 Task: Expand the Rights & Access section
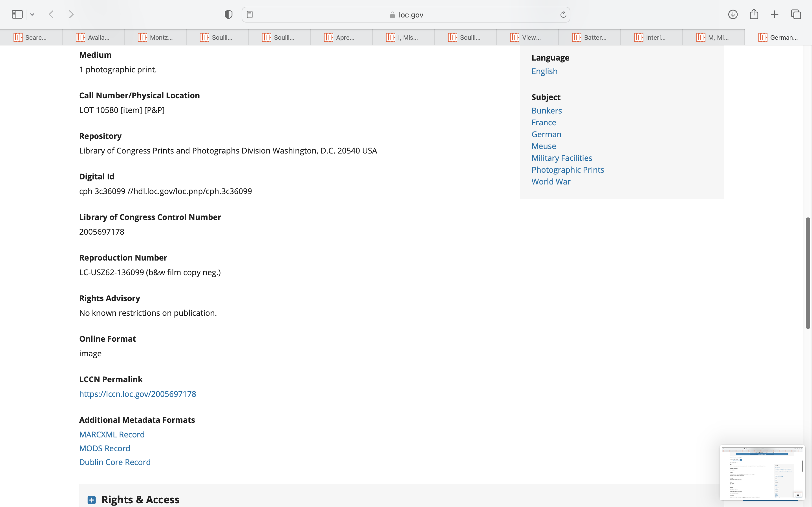pyautogui.click(x=92, y=500)
